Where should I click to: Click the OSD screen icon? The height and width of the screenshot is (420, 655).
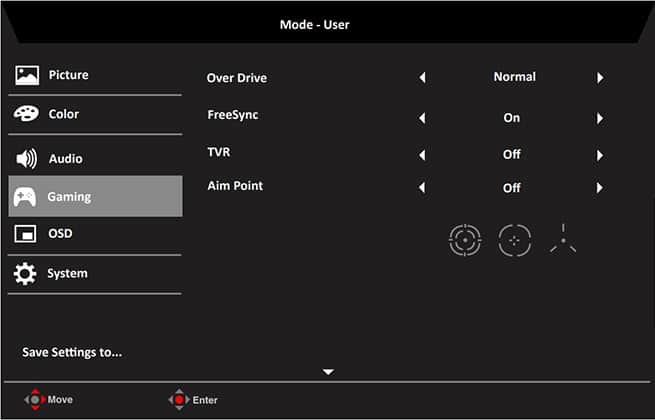[26, 234]
